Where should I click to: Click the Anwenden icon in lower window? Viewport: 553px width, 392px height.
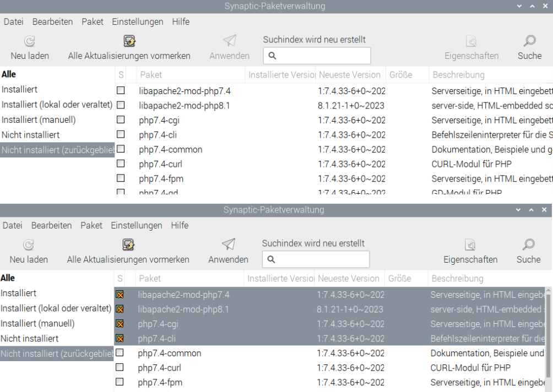(x=228, y=244)
